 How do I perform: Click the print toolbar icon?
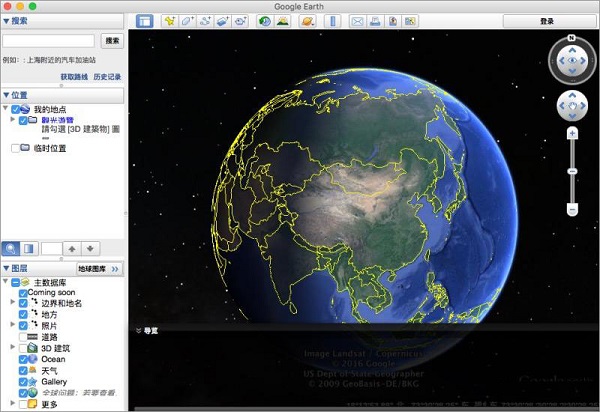pyautogui.click(x=376, y=21)
